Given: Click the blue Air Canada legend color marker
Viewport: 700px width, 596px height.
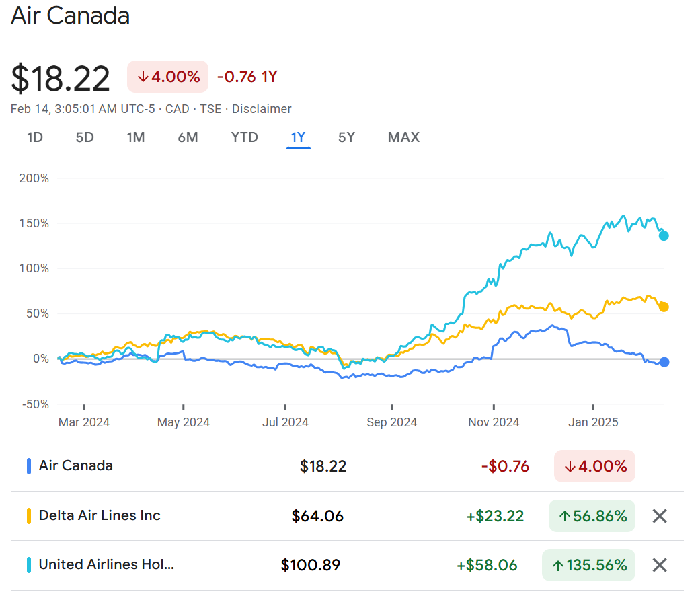Looking at the screenshot, I should point(29,465).
